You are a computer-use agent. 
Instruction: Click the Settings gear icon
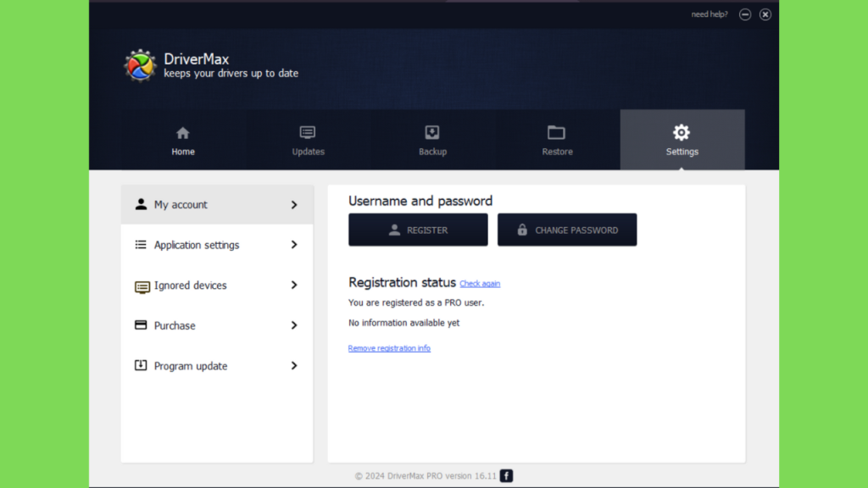click(x=682, y=132)
